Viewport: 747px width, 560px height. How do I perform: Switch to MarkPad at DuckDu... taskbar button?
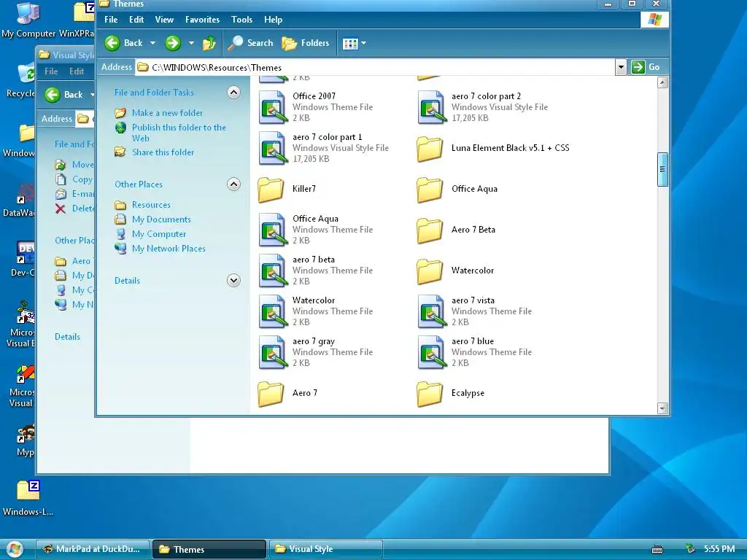pos(93,549)
